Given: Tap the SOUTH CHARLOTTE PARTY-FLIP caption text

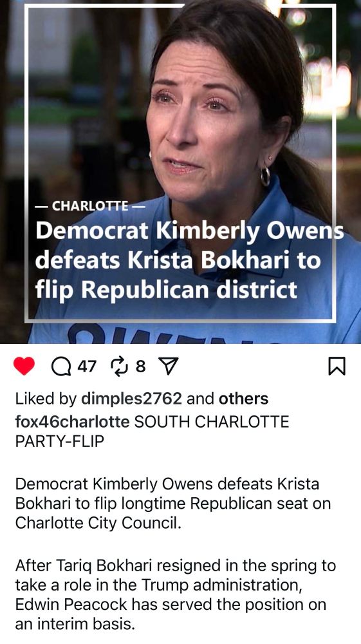Looking at the screenshot, I should pos(153,431).
